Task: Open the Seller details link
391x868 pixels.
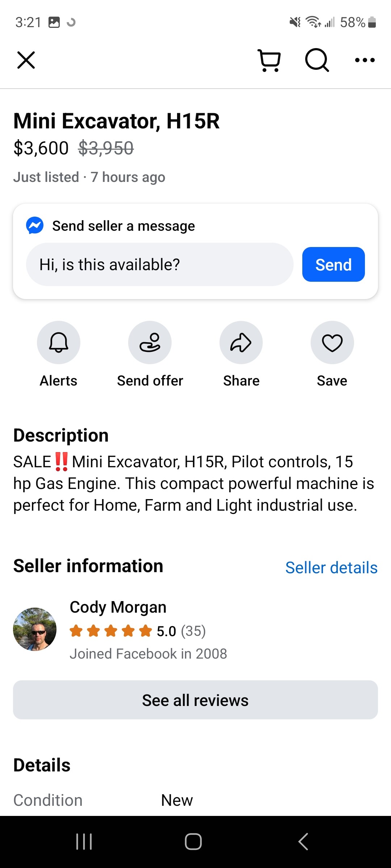Action: coord(331,567)
